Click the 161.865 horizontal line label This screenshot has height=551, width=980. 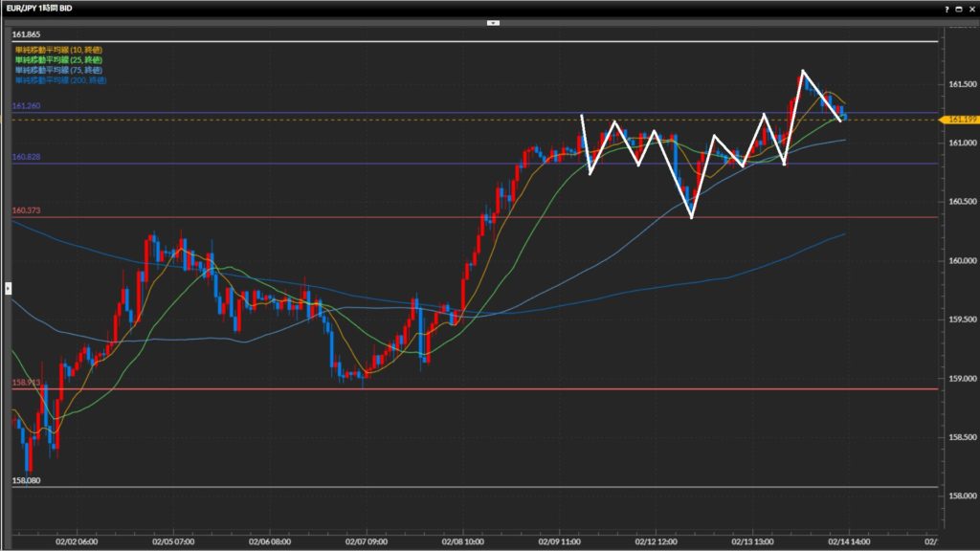(27, 34)
